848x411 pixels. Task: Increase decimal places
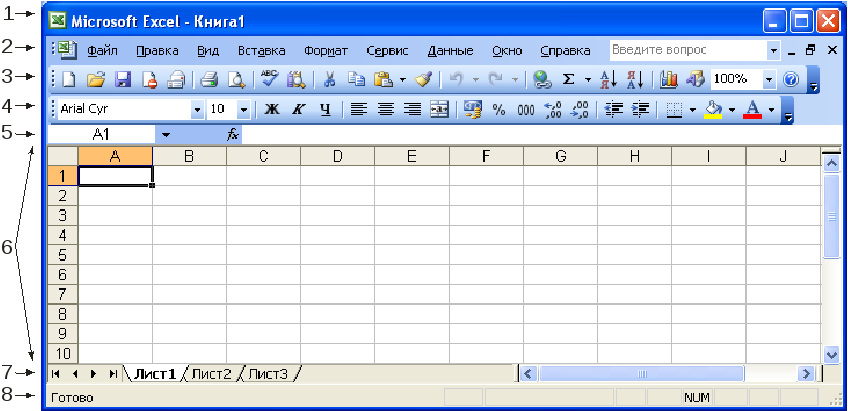[x=553, y=109]
